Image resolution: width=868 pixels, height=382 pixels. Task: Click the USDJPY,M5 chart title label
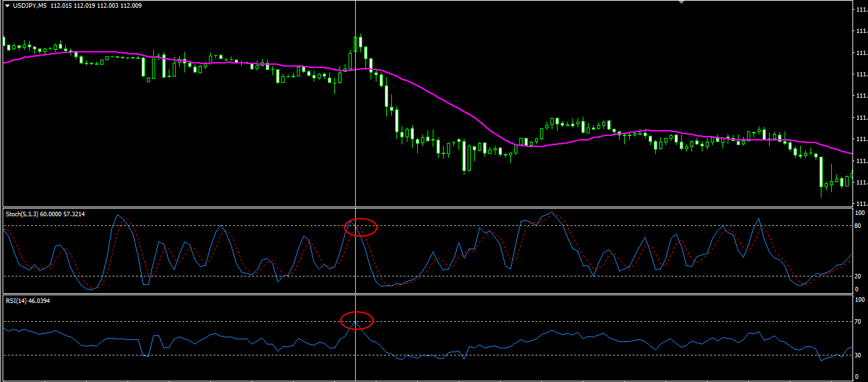click(x=30, y=6)
